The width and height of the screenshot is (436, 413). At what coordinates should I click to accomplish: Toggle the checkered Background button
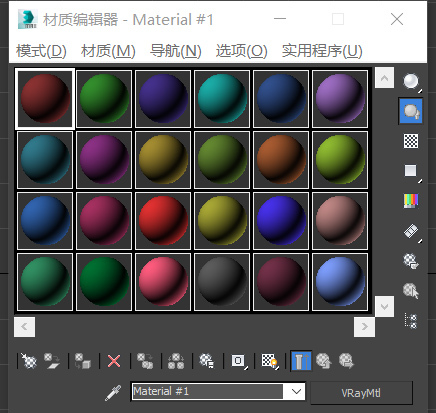point(411,141)
